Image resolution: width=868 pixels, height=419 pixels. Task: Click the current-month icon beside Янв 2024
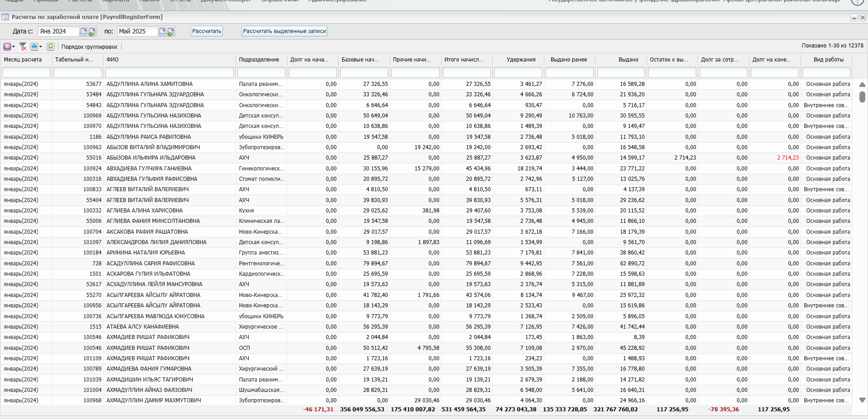click(92, 32)
